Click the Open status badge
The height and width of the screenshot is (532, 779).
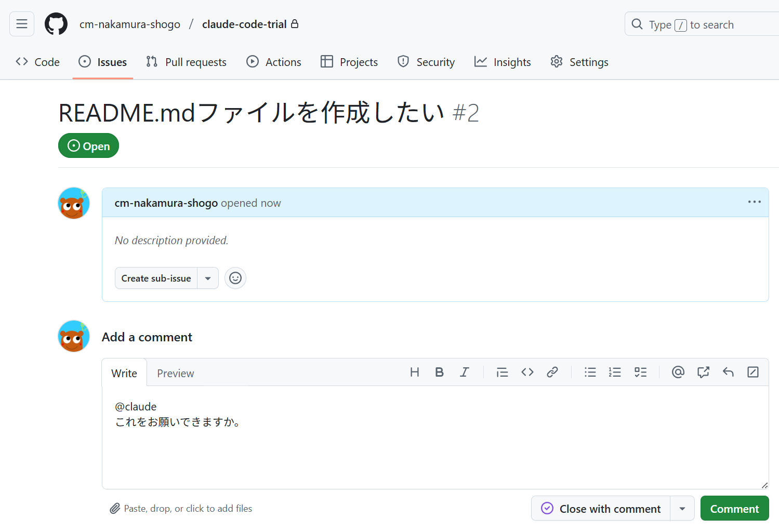88,145
